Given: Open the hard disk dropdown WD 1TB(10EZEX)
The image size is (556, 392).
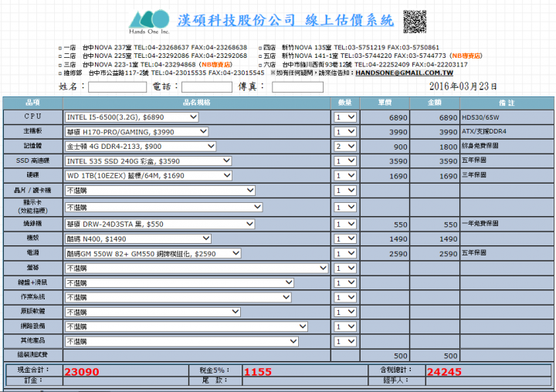Looking at the screenshot, I should click(x=148, y=175).
